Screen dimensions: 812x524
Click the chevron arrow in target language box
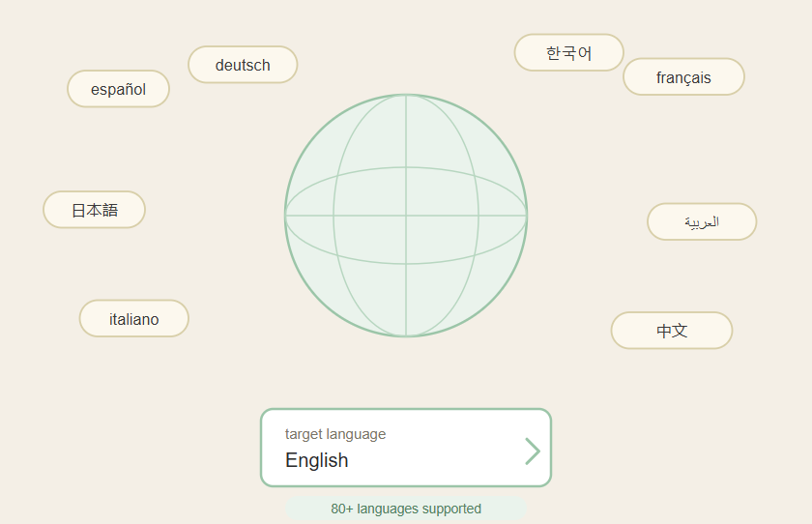[x=533, y=451]
